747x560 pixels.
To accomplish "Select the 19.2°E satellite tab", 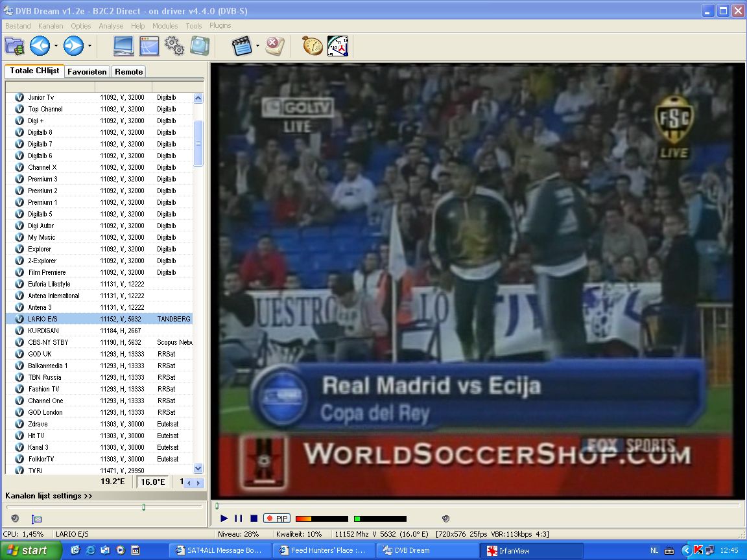I will [x=112, y=482].
